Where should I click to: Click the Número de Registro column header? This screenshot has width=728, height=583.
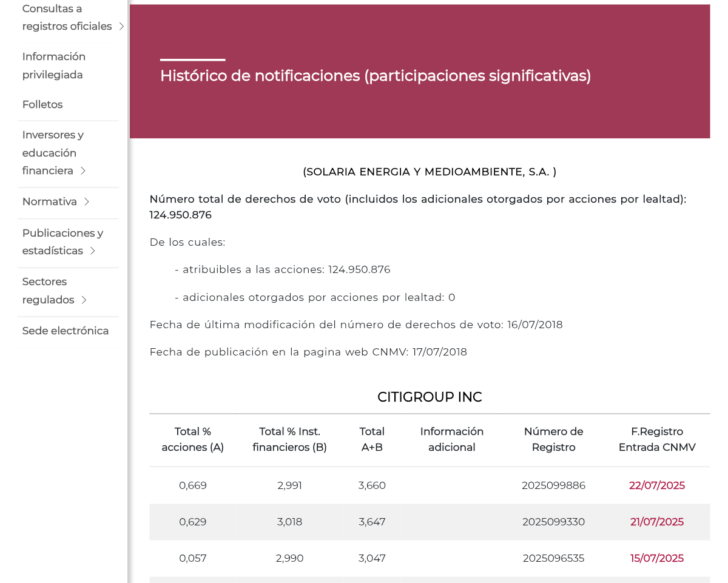[554, 439]
